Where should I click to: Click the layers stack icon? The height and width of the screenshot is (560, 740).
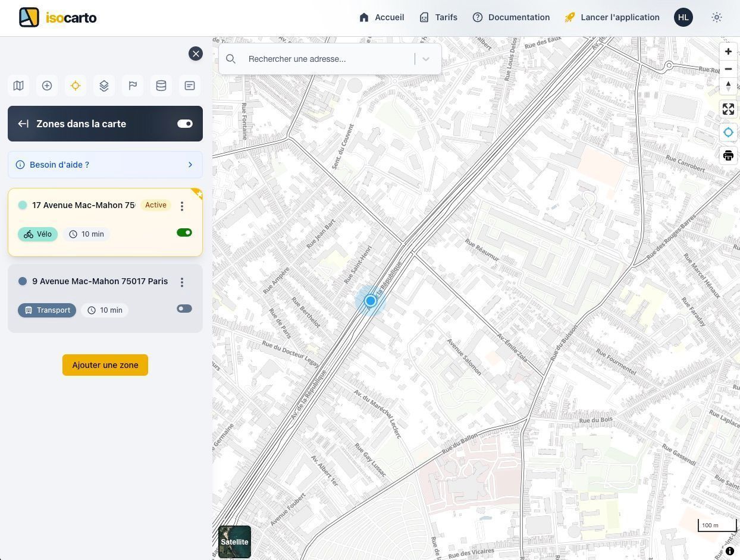click(x=104, y=86)
